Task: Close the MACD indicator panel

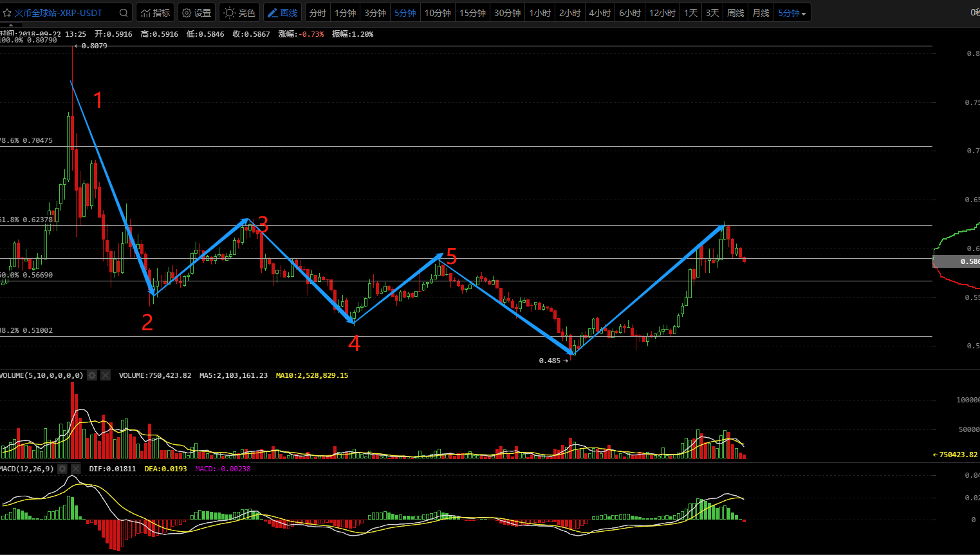Action: pyautogui.click(x=76, y=469)
